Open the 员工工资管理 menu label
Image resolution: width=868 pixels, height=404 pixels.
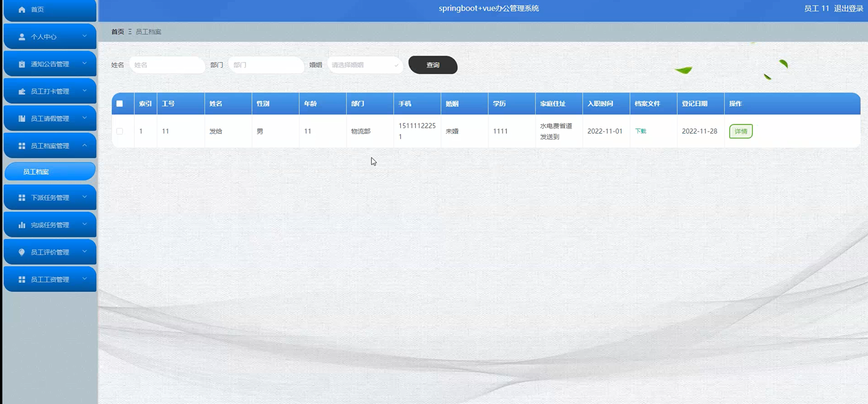(50, 279)
